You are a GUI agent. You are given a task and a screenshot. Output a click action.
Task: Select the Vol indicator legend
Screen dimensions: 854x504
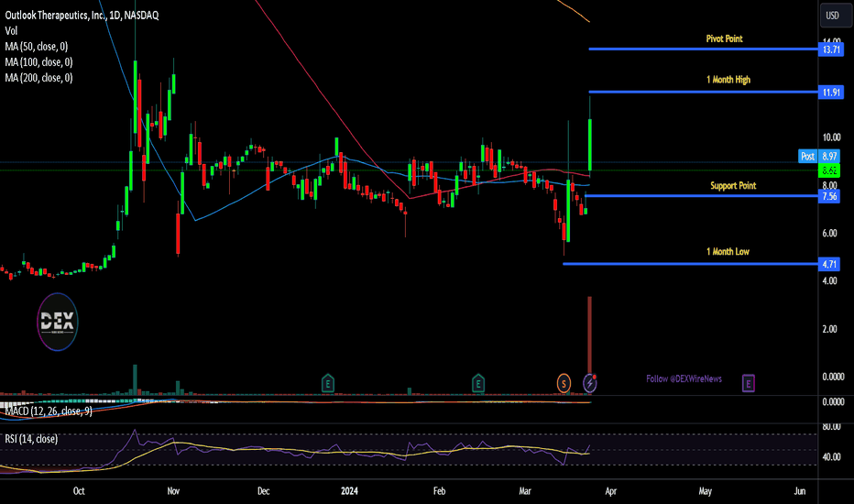click(11, 31)
